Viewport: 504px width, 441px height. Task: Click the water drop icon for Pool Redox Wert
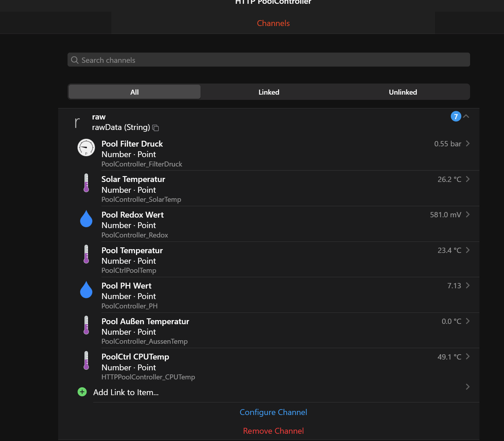click(x=86, y=218)
